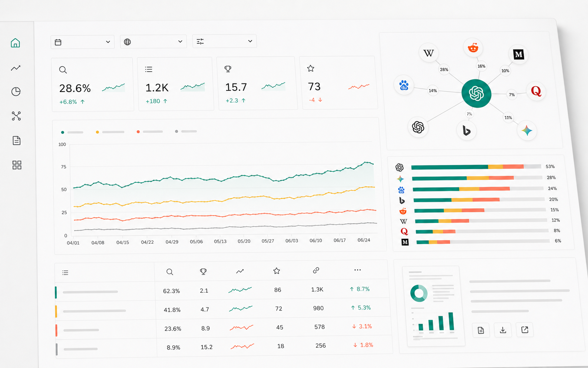The height and width of the screenshot is (368, 588).
Task: Click the ChatGPT icon beside the 53% bar
Action: tap(399, 167)
